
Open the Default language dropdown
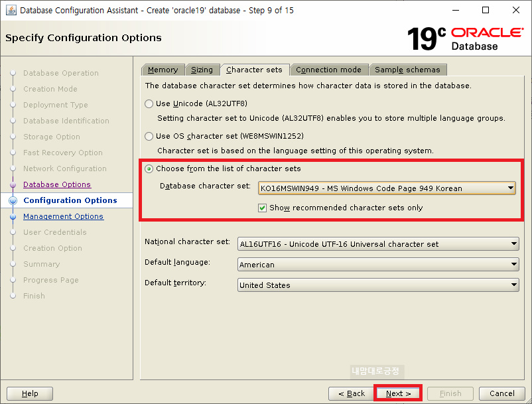[x=378, y=264]
